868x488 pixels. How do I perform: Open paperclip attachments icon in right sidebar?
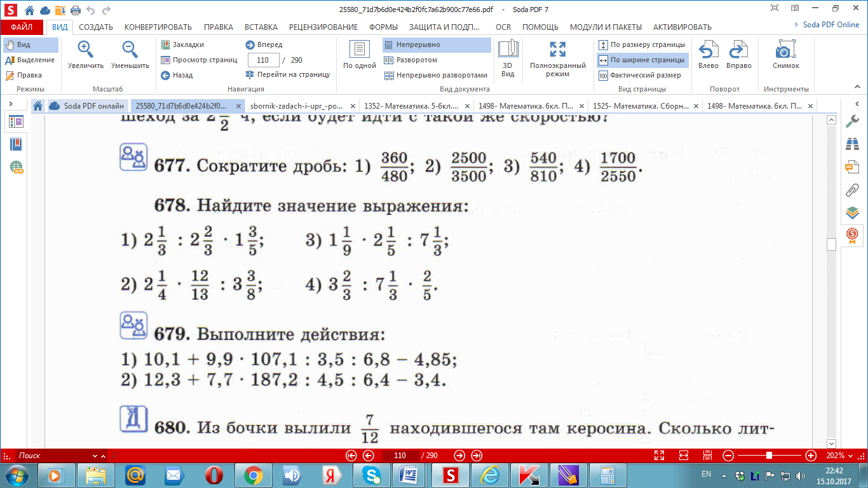tap(852, 190)
